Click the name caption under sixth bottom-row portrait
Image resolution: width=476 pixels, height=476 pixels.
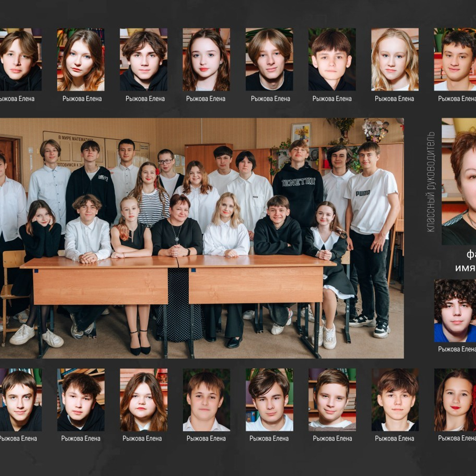point(332,438)
